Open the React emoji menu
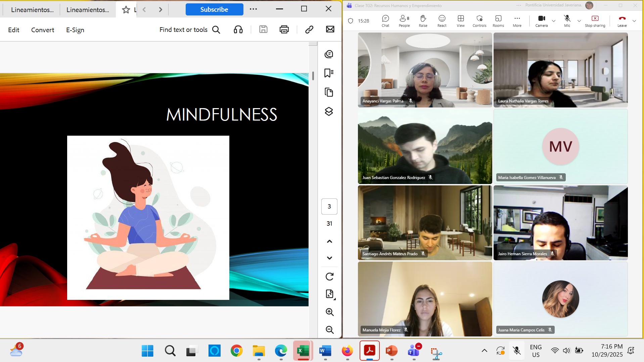Viewport: 644px width, 362px height. pos(442,21)
